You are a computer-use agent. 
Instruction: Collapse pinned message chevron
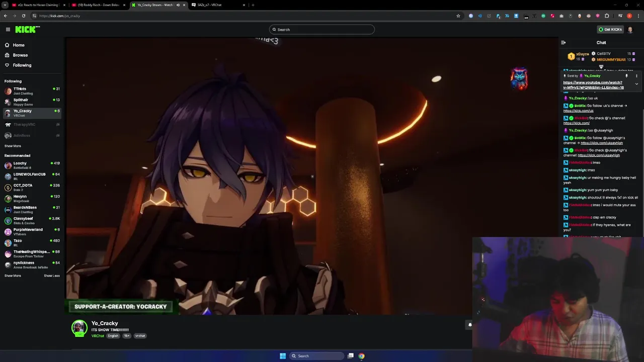coord(636,84)
